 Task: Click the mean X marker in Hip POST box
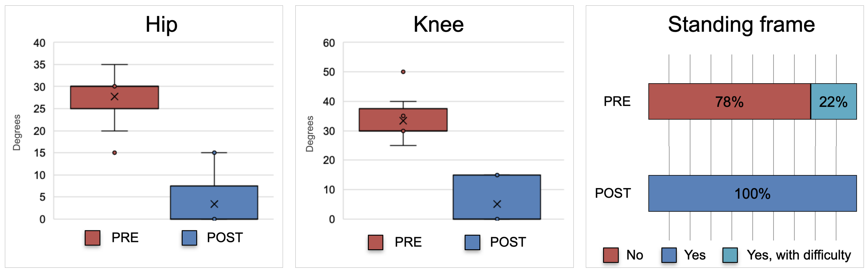(214, 204)
